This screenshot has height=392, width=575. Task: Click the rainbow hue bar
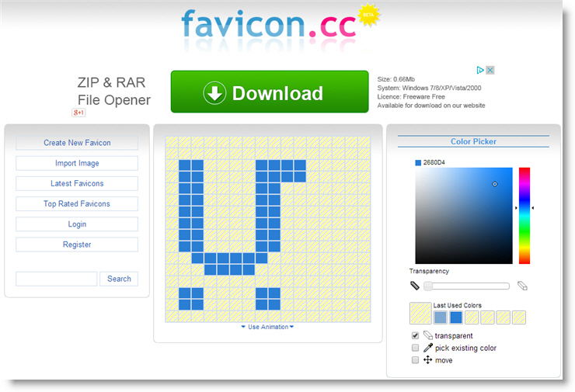click(524, 216)
